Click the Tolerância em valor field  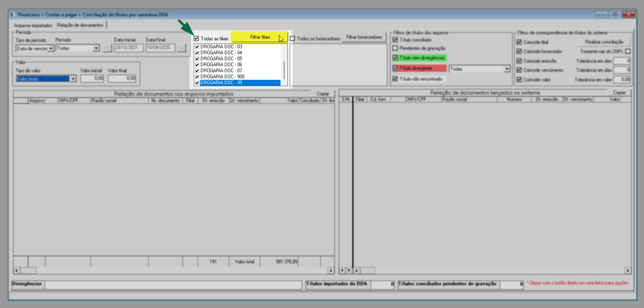pos(622,79)
